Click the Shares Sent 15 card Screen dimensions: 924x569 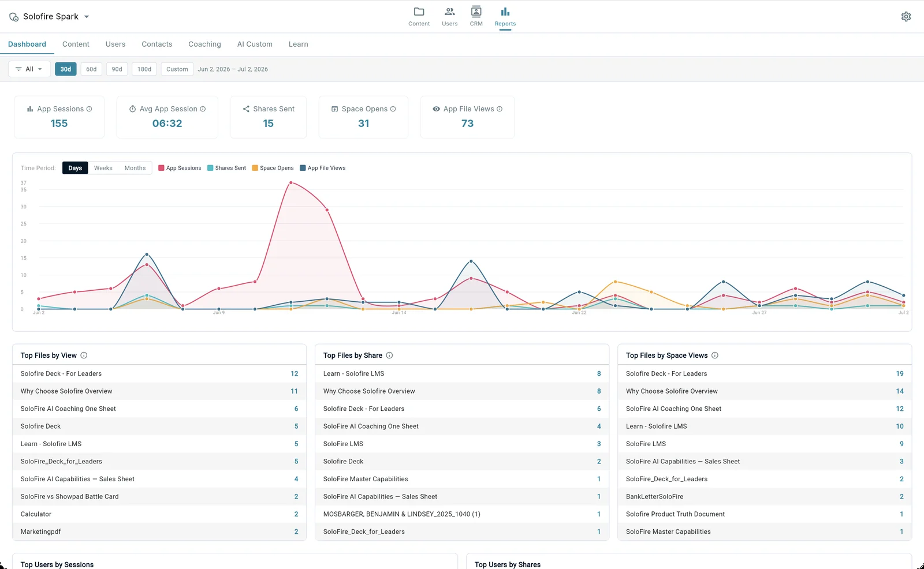[x=268, y=117]
